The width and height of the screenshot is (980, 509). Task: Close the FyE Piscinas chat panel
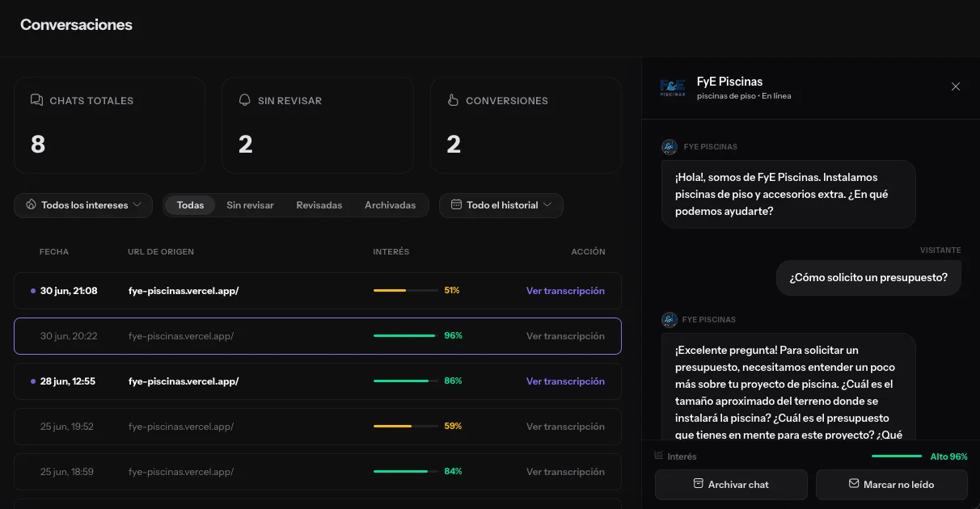pyautogui.click(x=956, y=86)
